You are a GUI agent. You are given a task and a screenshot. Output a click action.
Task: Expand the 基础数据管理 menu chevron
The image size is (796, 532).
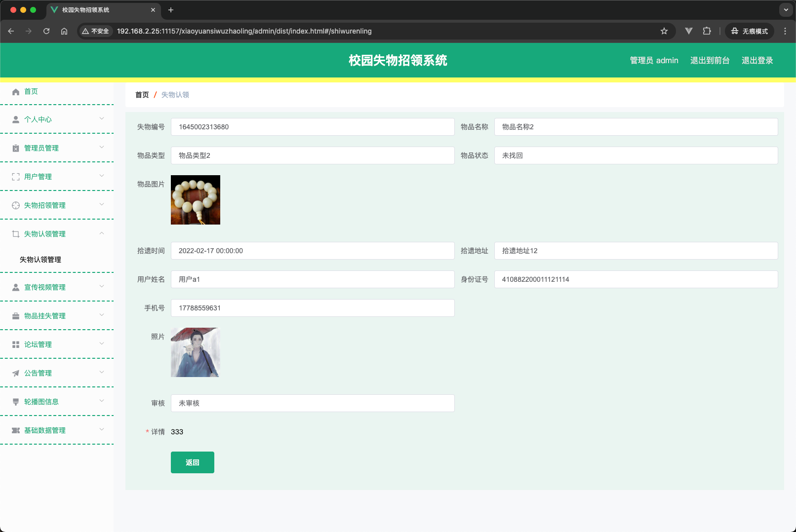click(x=102, y=429)
